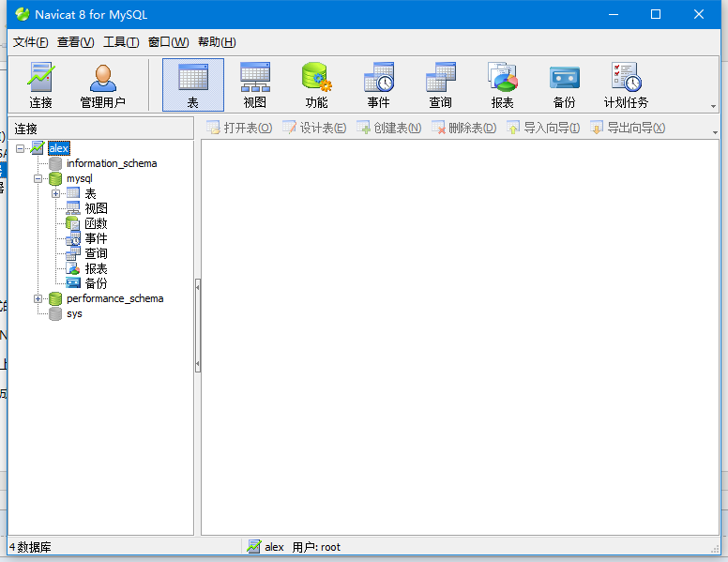The width and height of the screenshot is (728, 562).
Task: Collapse the mysql database node
Action: coord(38,179)
